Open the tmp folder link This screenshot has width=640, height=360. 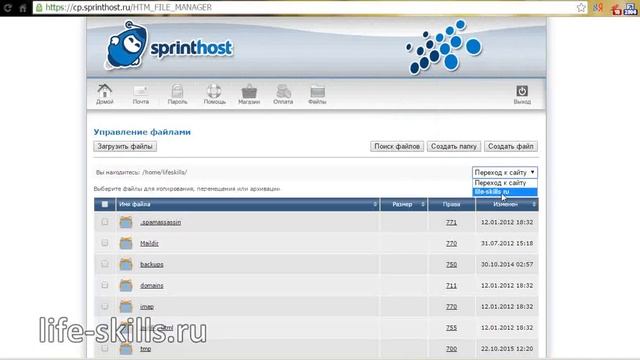146,349
